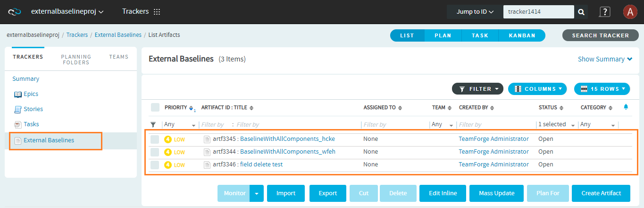The width and height of the screenshot is (644, 208).
Task: Open Summary link in sidebar
Action: pos(26,79)
